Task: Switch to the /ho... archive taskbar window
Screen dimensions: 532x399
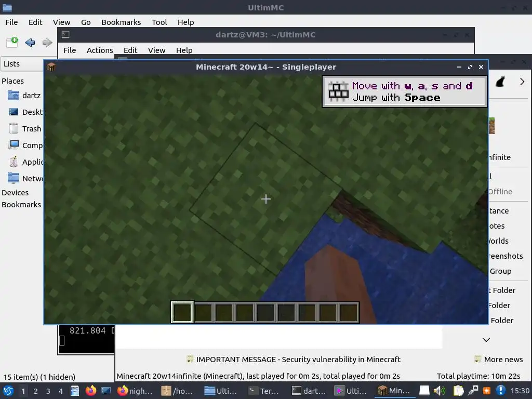Action: click(177, 391)
